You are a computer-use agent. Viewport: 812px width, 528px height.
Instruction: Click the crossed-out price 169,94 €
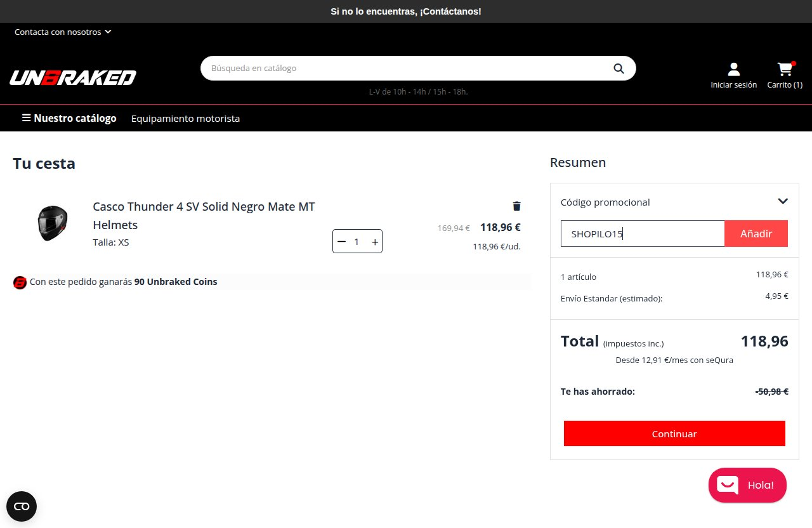coord(454,228)
